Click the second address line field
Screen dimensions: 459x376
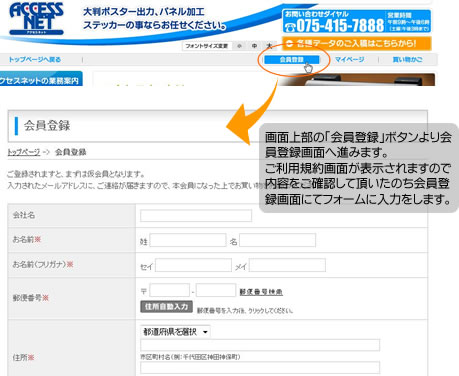tap(260, 367)
